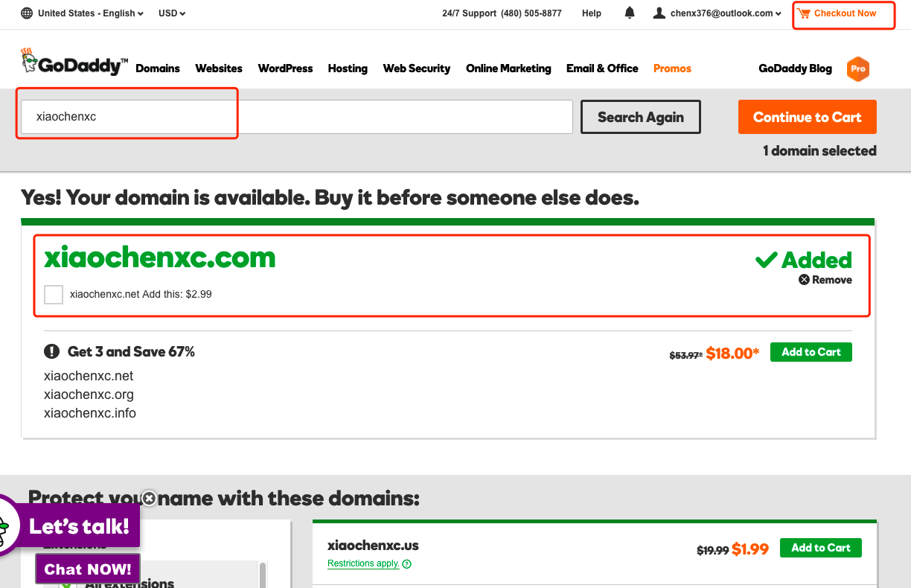Visit the GoDaddy Blog link
This screenshot has width=911, height=588.
click(795, 68)
